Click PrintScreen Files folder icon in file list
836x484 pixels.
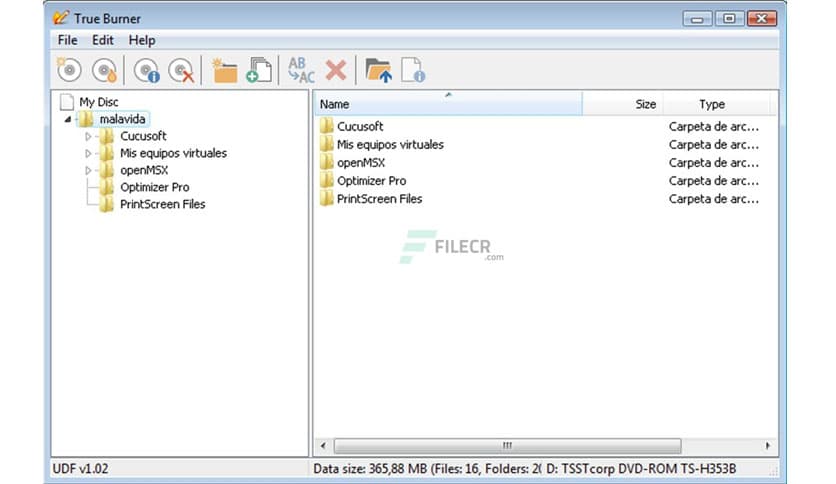tap(326, 198)
